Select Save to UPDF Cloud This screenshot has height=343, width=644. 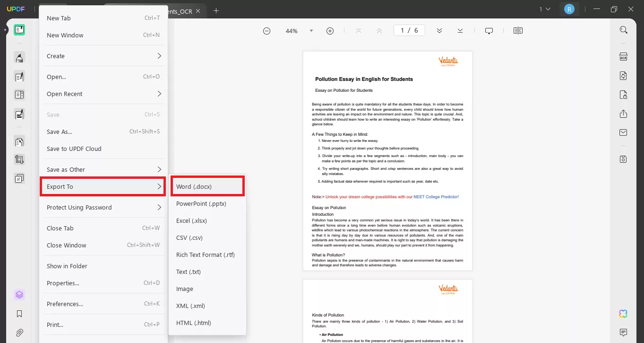pos(103,149)
